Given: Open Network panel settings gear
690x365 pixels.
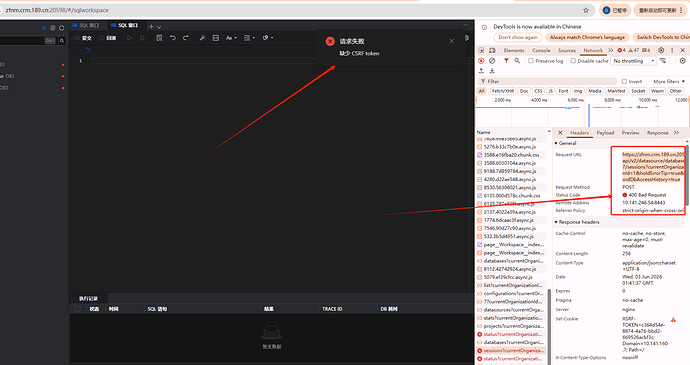Looking at the screenshot, I should 683,61.
